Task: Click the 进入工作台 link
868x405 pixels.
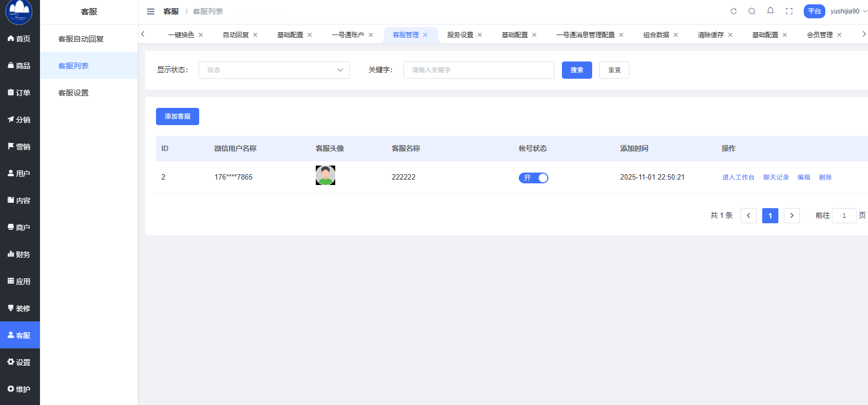Action: (738, 177)
